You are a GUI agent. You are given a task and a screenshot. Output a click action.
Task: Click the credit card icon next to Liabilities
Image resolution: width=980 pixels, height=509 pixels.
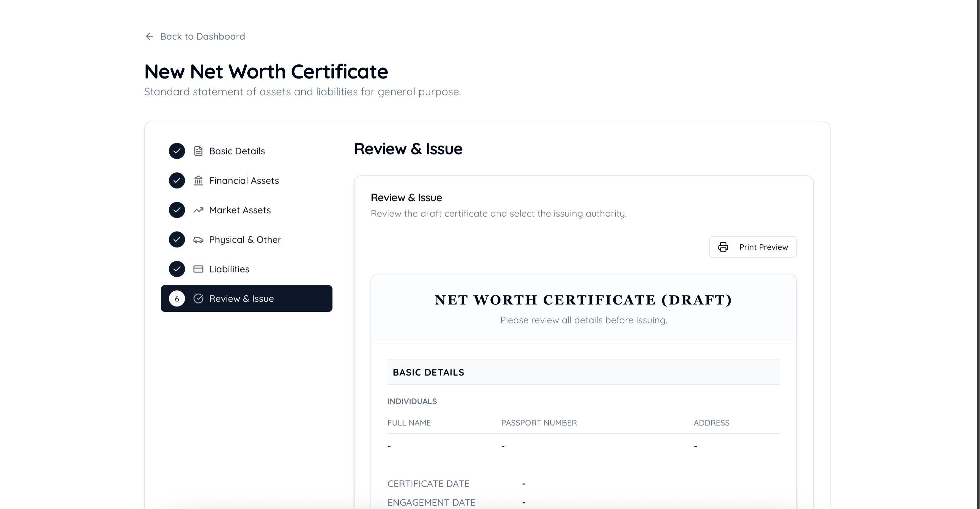click(199, 269)
